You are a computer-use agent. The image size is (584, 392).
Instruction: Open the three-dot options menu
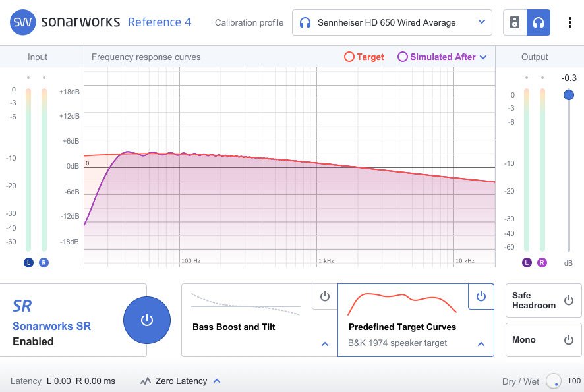(569, 22)
